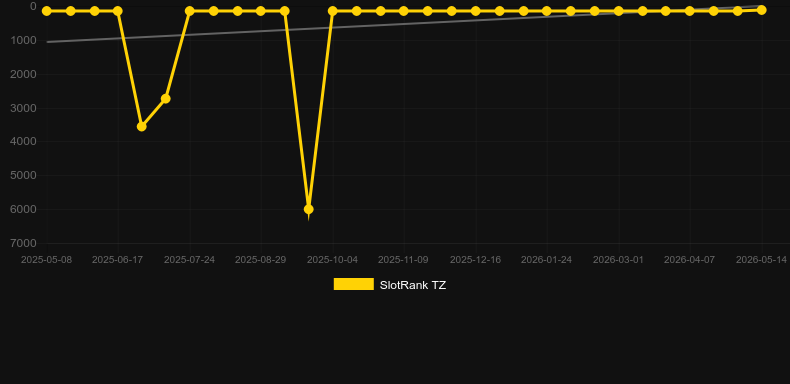Screen dimensions: 790x384
Task: Click the first data point at 2025-05-08
Action: [46, 11]
